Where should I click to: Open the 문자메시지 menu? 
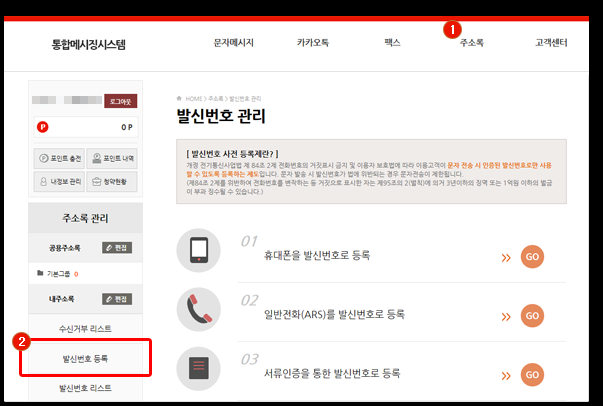pos(234,44)
